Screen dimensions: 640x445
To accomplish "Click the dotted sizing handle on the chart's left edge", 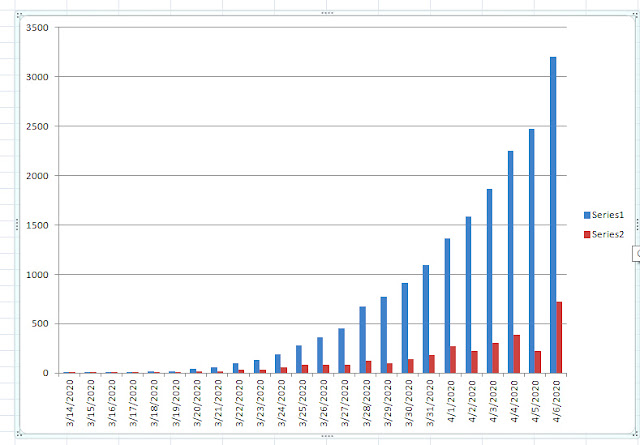I will point(17,224).
